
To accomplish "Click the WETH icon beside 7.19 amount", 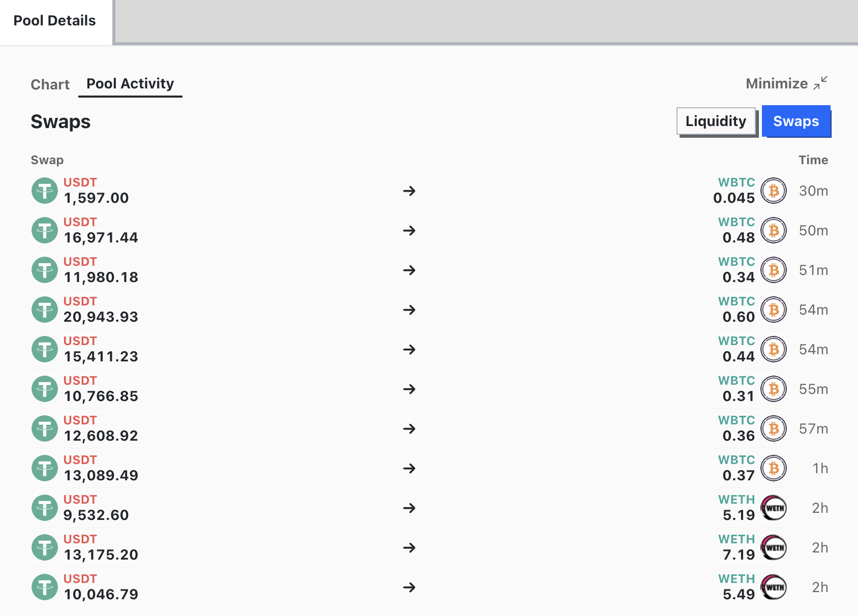I will pyautogui.click(x=773, y=548).
